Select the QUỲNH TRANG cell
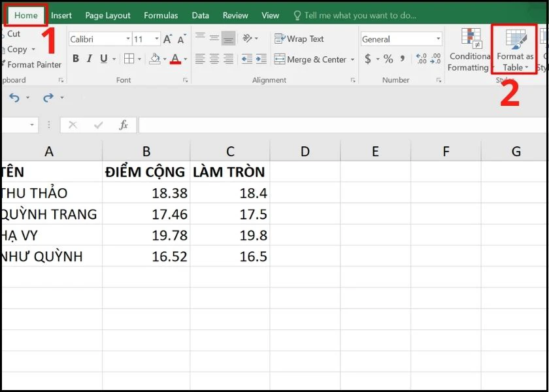The width and height of the screenshot is (549, 392). click(52, 214)
